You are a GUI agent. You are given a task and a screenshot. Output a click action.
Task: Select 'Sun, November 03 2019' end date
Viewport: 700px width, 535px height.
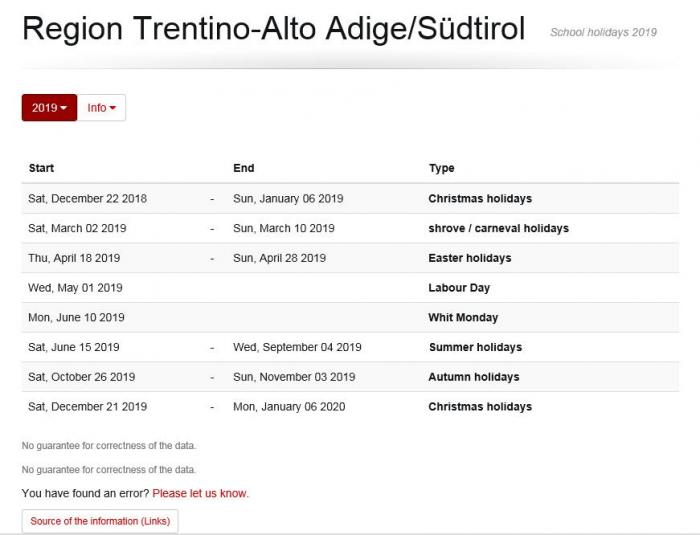294,377
